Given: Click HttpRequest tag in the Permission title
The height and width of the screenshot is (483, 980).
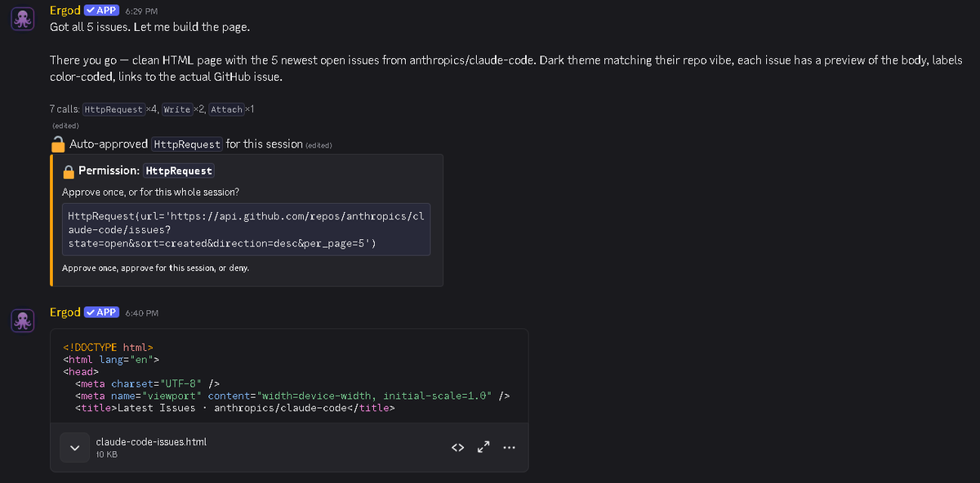Looking at the screenshot, I should pyautogui.click(x=179, y=171).
